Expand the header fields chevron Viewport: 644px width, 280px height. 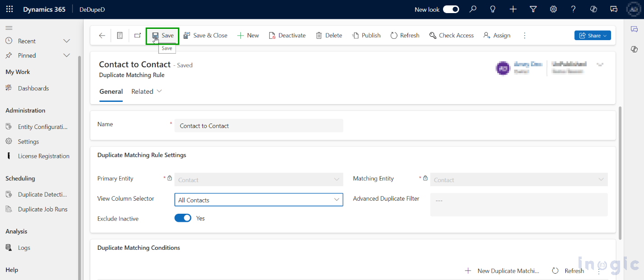[x=600, y=64]
